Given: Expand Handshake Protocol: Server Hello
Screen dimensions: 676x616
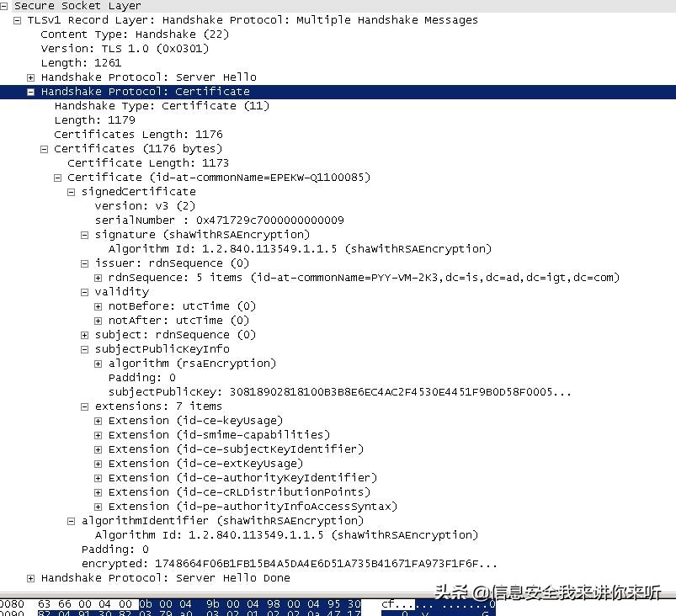Looking at the screenshot, I should click(x=30, y=77).
